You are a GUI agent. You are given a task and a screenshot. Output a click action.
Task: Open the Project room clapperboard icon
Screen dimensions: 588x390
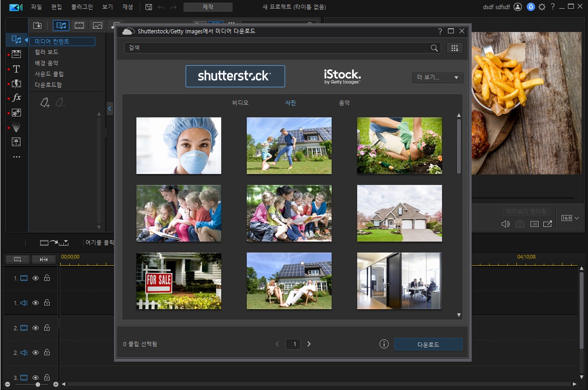[x=16, y=54]
